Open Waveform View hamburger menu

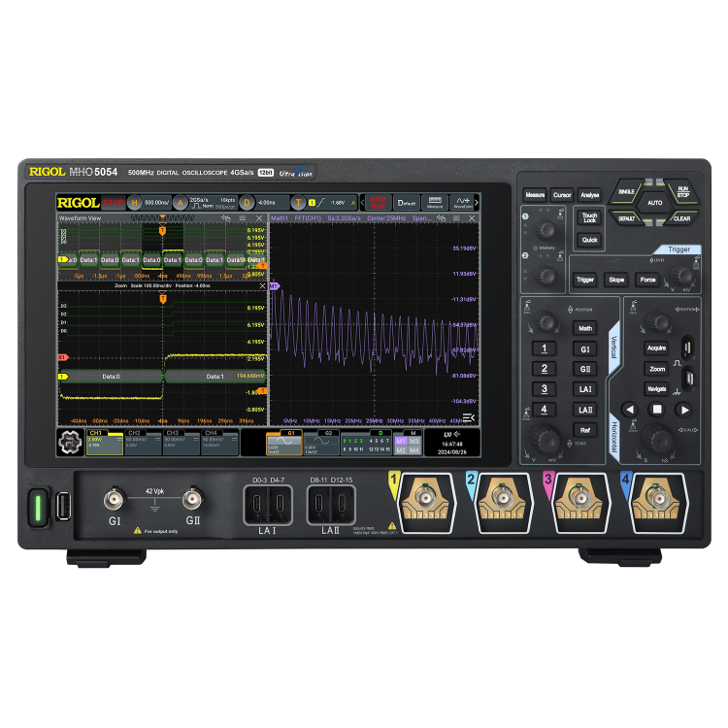tap(243, 218)
